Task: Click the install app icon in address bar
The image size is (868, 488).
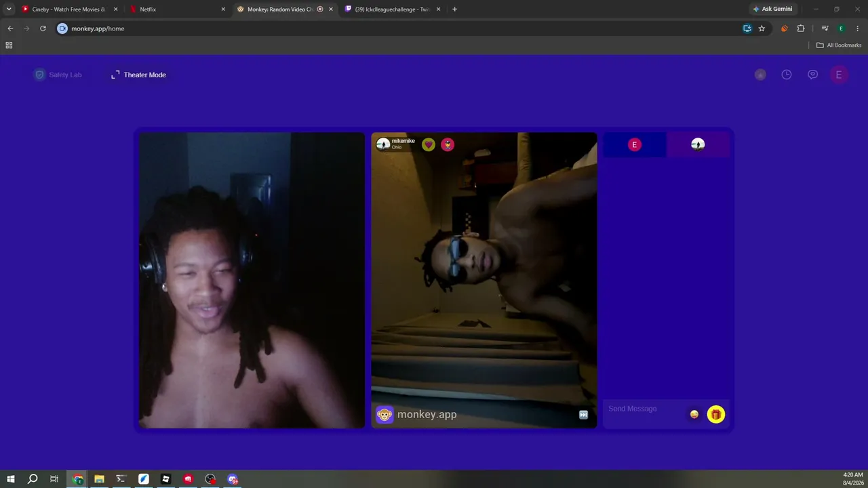Action: click(747, 28)
